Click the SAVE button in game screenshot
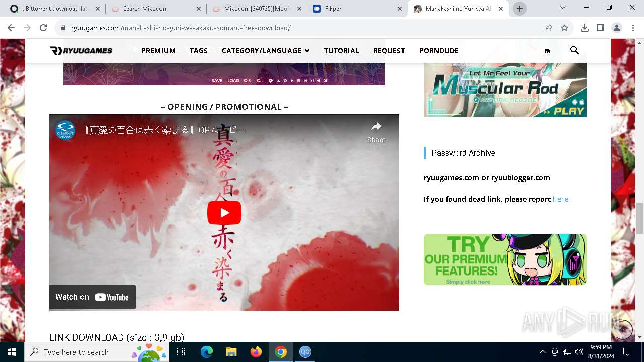The width and height of the screenshot is (644, 362). [217, 81]
